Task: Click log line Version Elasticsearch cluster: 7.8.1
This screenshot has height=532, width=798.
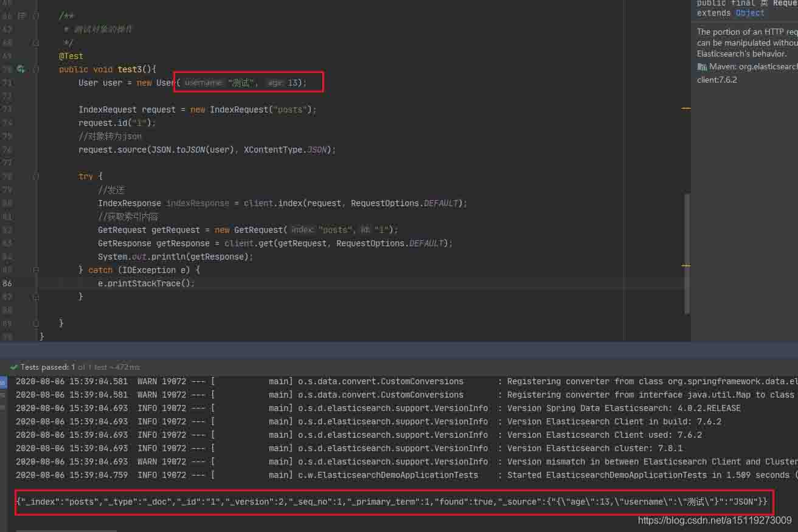Action: click(349, 449)
